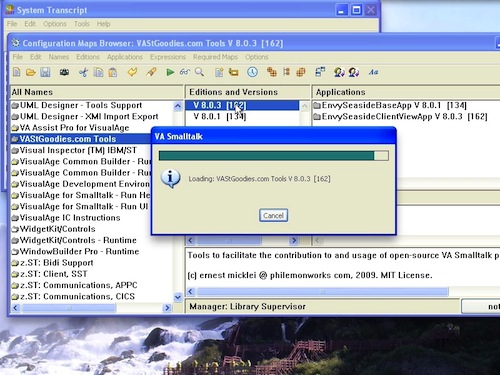Select VisualAge Development Environ entry

click(x=80, y=184)
